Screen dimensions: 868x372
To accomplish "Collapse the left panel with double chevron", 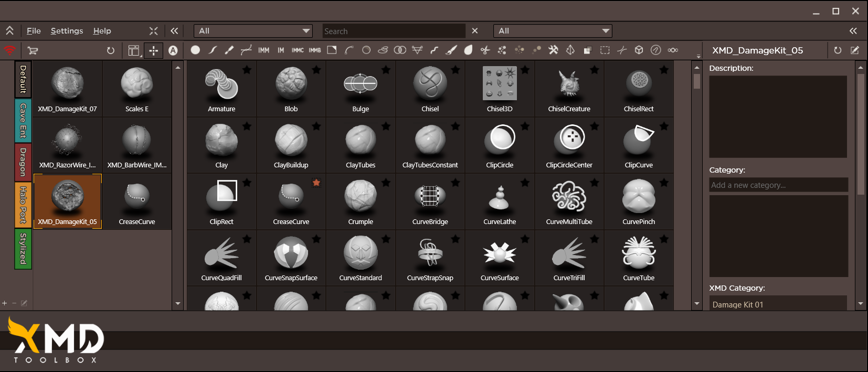I will pyautogui.click(x=174, y=31).
